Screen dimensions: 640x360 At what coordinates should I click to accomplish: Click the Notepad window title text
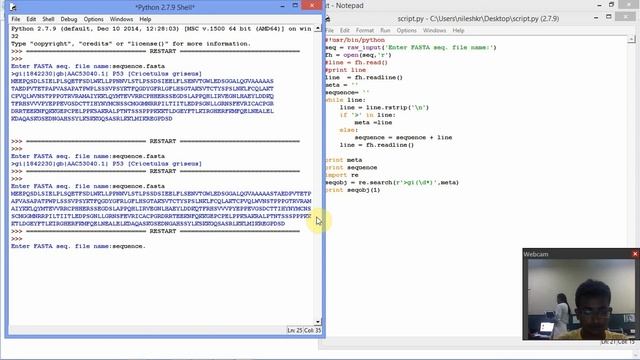point(345,5)
